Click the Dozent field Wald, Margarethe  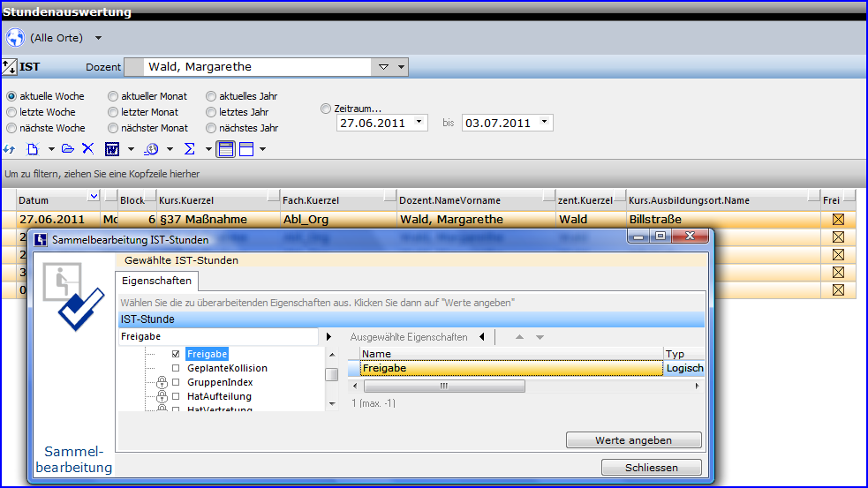click(259, 67)
